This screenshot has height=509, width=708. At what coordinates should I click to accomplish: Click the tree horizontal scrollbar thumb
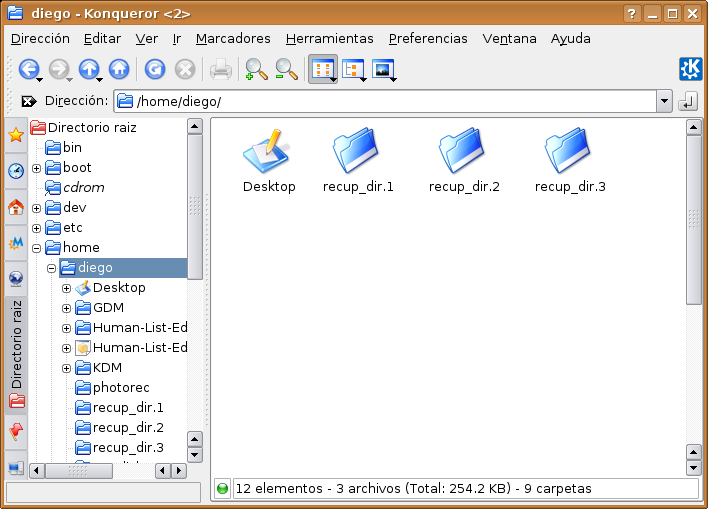coord(79,471)
